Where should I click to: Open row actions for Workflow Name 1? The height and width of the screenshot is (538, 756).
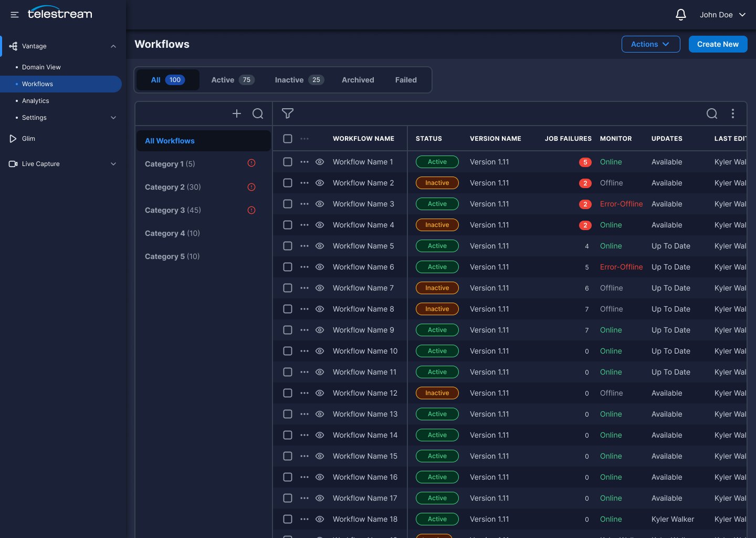[x=304, y=162]
